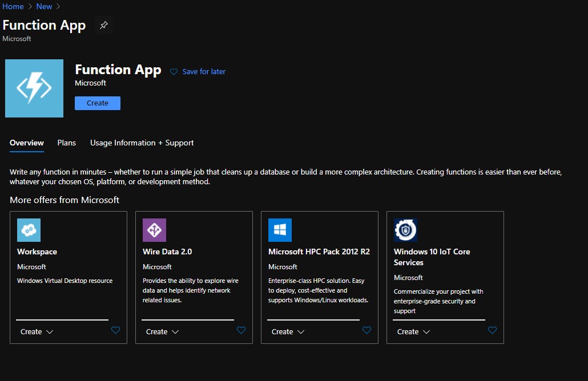Click the Function App page title at top
Viewport: 588px width, 381px height.
point(44,25)
